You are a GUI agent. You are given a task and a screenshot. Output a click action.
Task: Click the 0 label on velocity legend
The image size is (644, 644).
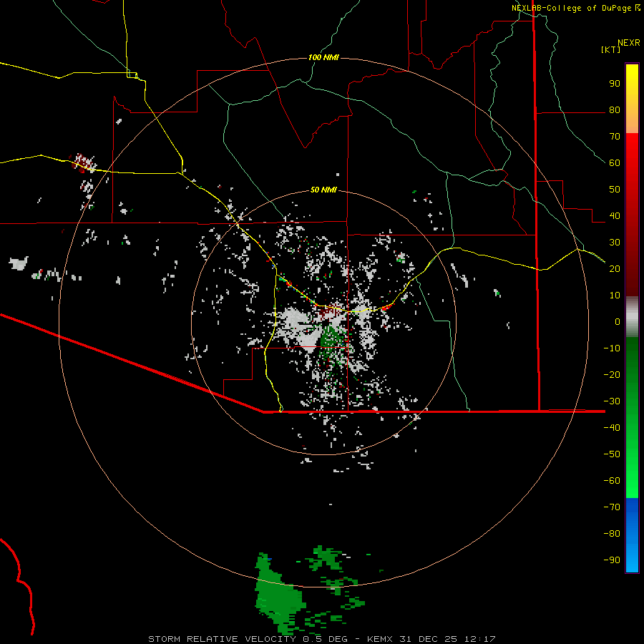[618, 321]
